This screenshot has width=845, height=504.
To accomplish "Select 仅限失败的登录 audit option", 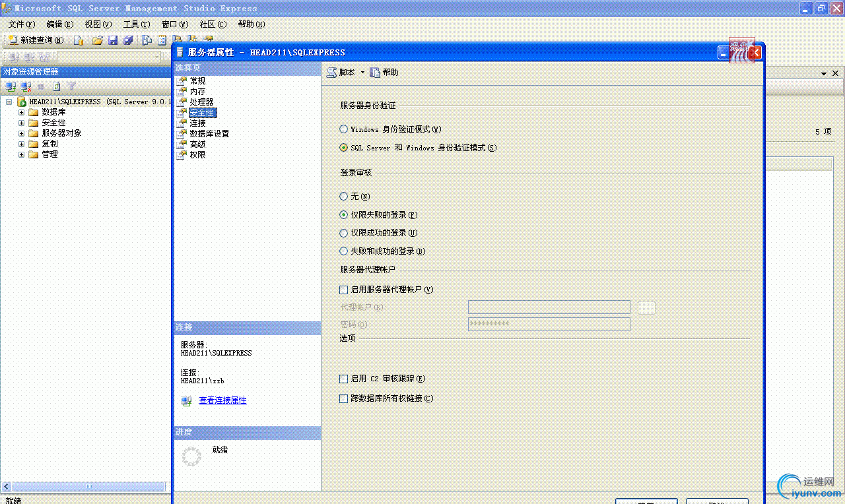I will (343, 215).
